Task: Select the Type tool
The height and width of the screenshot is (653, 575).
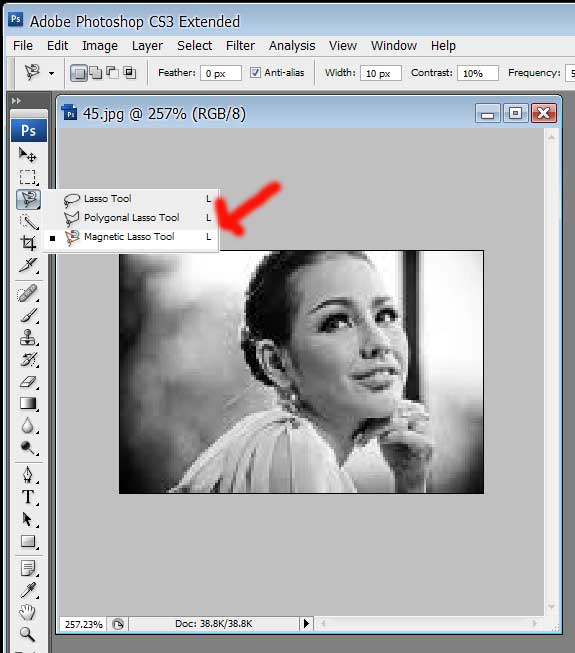Action: (x=28, y=497)
